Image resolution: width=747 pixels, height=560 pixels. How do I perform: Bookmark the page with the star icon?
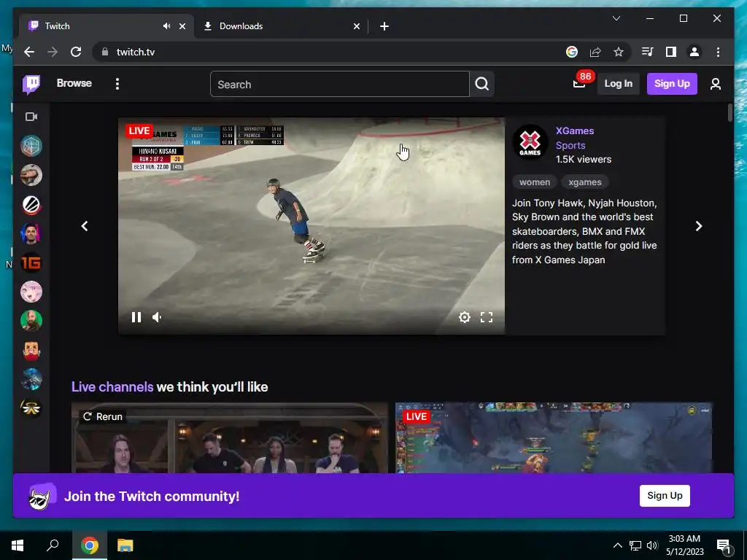[619, 52]
